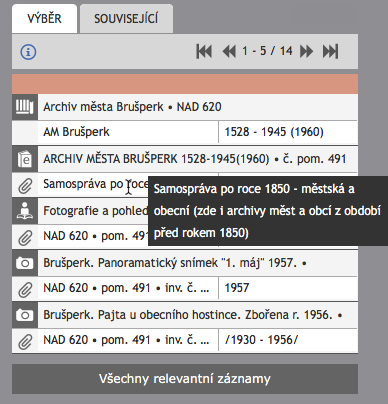Click the finding aid book icon
Screen dimensions: 388x404
(x=25, y=159)
